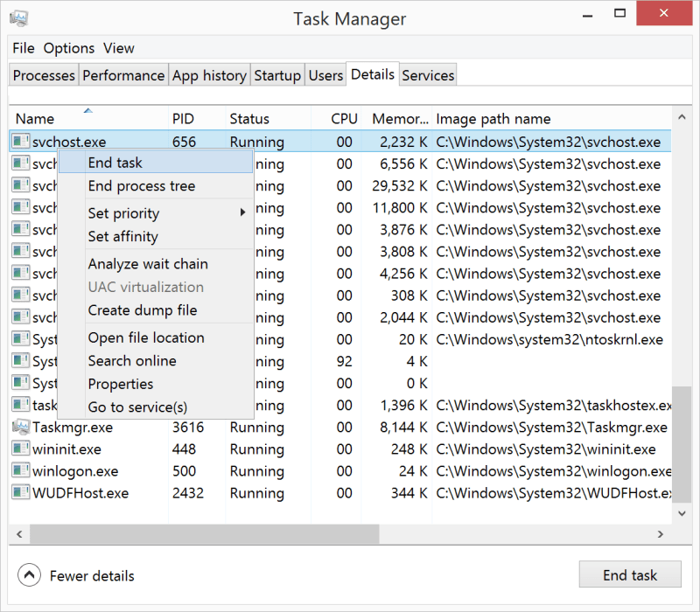Image resolution: width=700 pixels, height=612 pixels.
Task: Sort by the Image path name column header
Action: [552, 119]
